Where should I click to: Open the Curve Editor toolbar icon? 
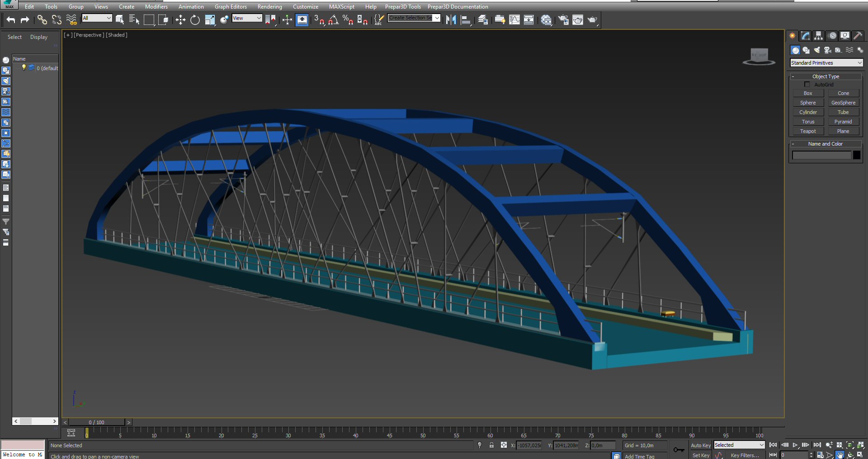(x=514, y=20)
